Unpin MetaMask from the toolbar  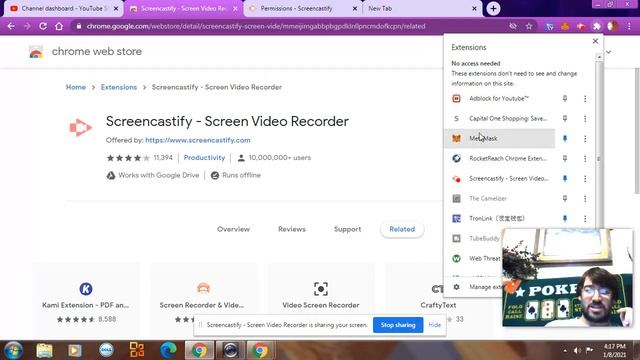point(565,138)
